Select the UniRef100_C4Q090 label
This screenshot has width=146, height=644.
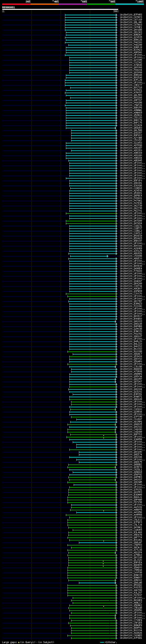click(131, 429)
